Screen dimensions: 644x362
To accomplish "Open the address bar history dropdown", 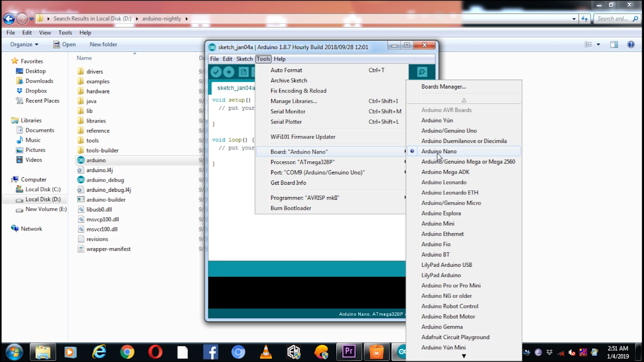I will [x=574, y=19].
